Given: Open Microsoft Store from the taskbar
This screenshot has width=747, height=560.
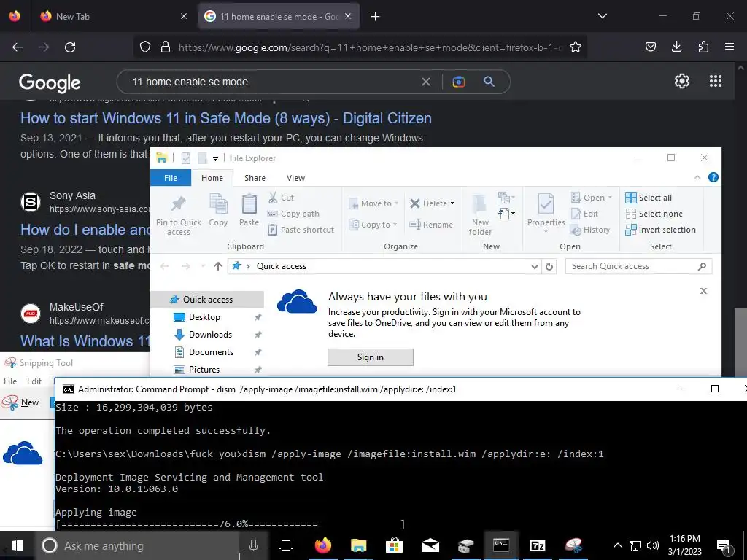Looking at the screenshot, I should tap(395, 545).
